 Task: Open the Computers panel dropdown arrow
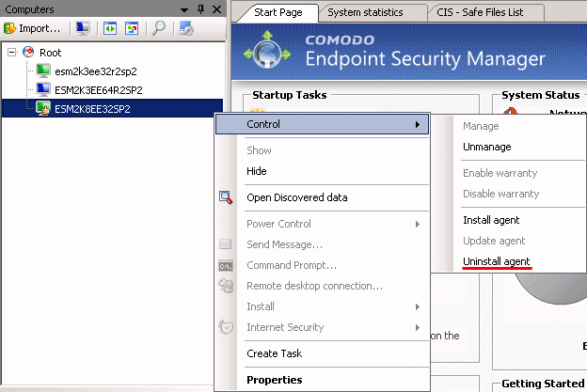(184, 9)
